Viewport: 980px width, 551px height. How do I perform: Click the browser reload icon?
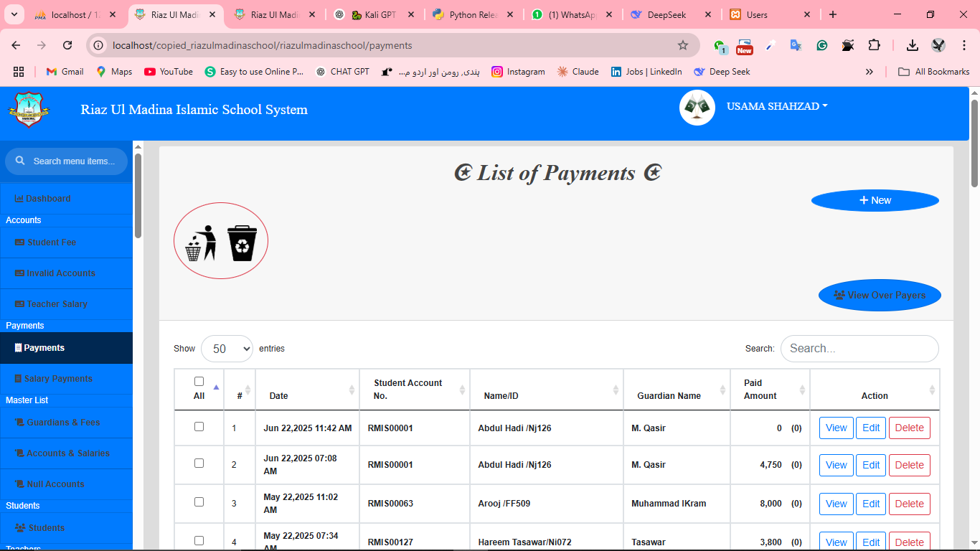[67, 45]
